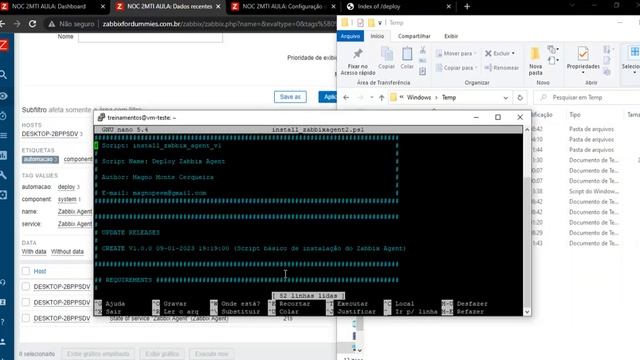
Task: Click the scissors cut icon
Action: pyautogui.click(x=422, y=50)
